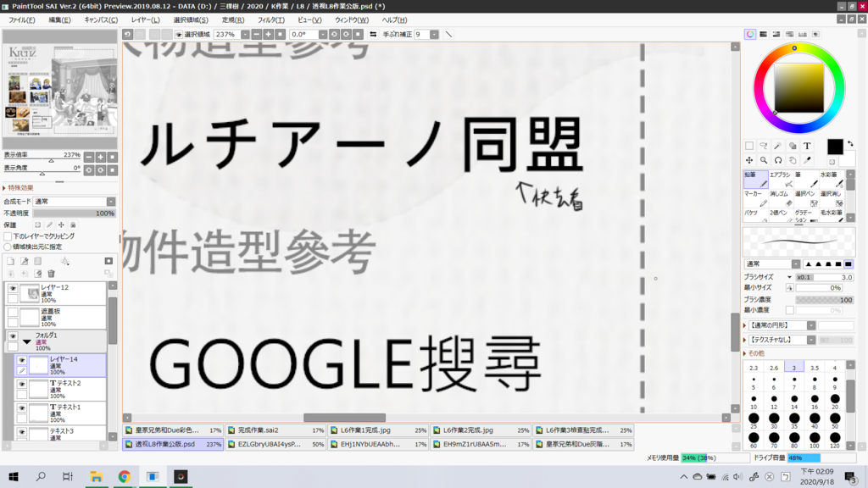
Task: Create a new layer
Action: point(10,261)
